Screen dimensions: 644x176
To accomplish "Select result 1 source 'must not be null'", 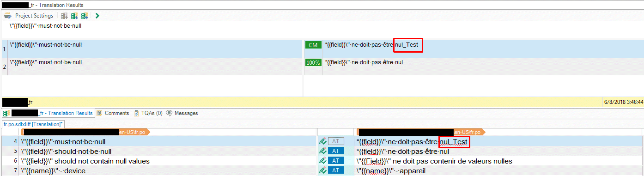I will tap(46, 45).
